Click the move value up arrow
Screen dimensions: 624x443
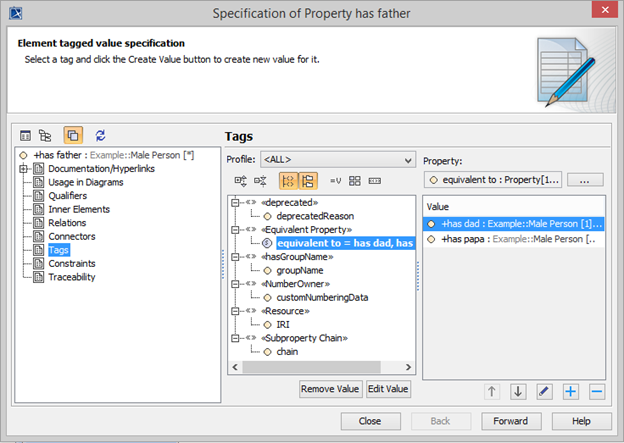pyautogui.click(x=492, y=392)
